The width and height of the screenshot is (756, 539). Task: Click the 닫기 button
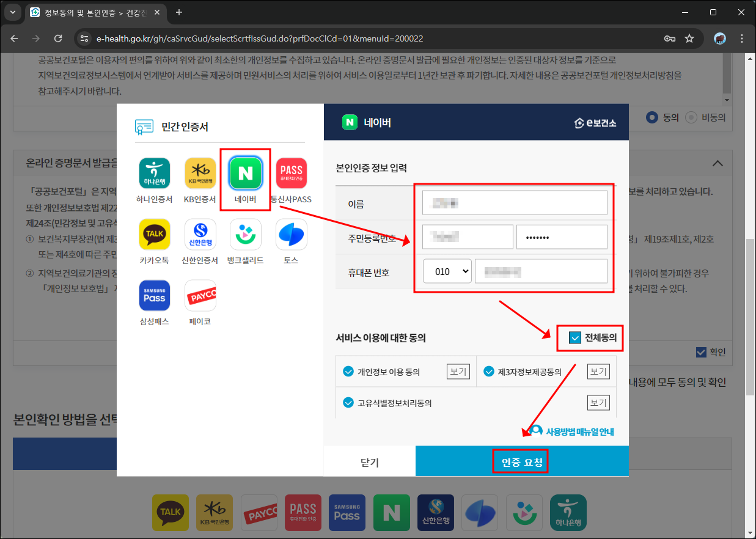370,463
